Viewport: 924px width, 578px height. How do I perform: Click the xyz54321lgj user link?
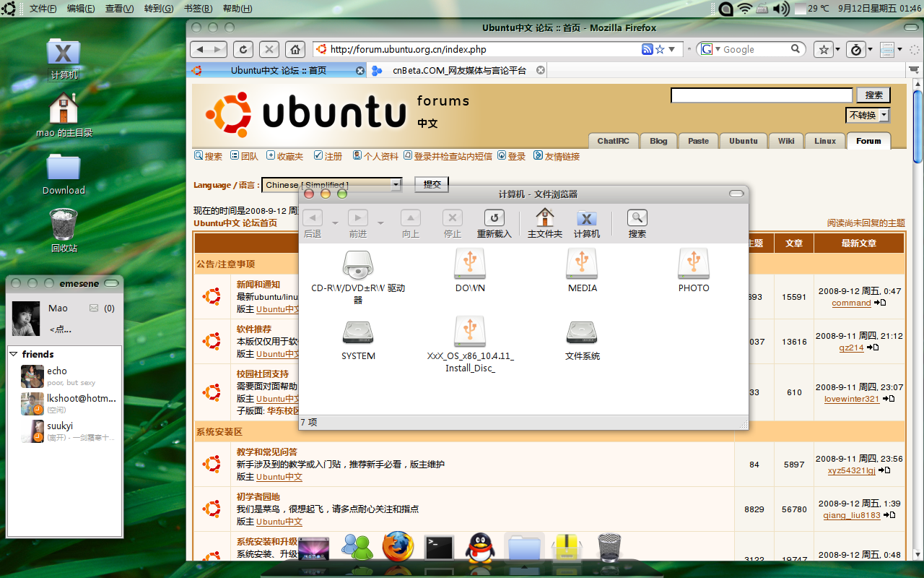tap(852, 470)
